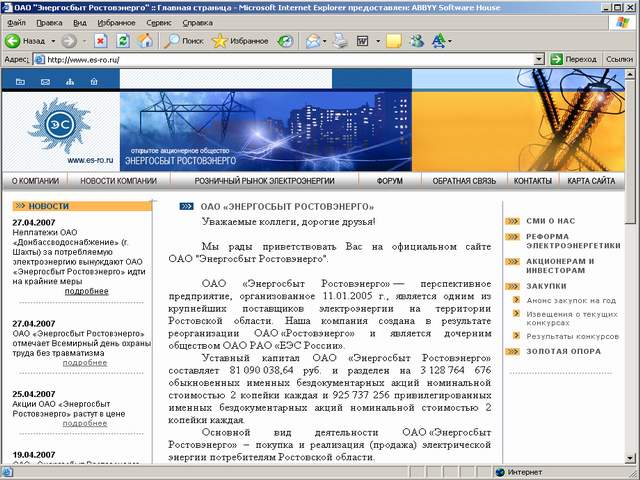
Task: Open ОБРАТНАЯ СВЯЗЬ navigation tab
Action: pyautogui.click(x=464, y=181)
